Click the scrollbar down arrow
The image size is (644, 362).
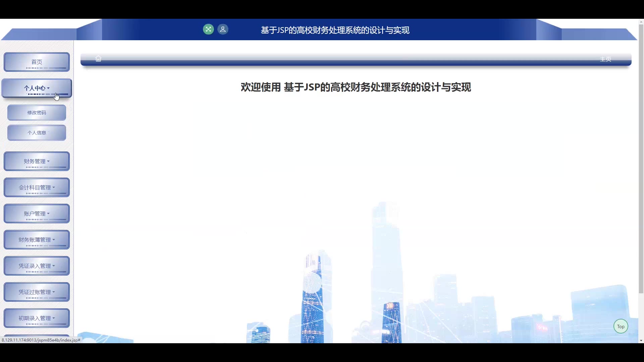pyautogui.click(x=641, y=341)
